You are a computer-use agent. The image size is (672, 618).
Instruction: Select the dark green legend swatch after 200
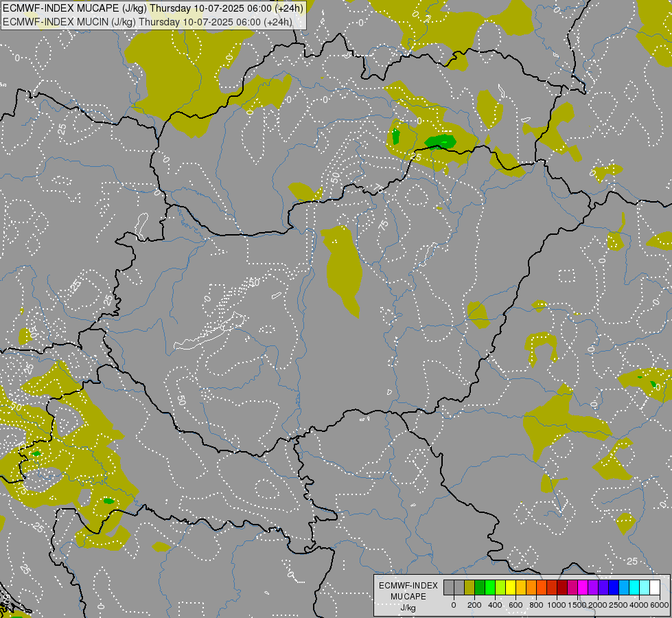pyautogui.click(x=480, y=587)
